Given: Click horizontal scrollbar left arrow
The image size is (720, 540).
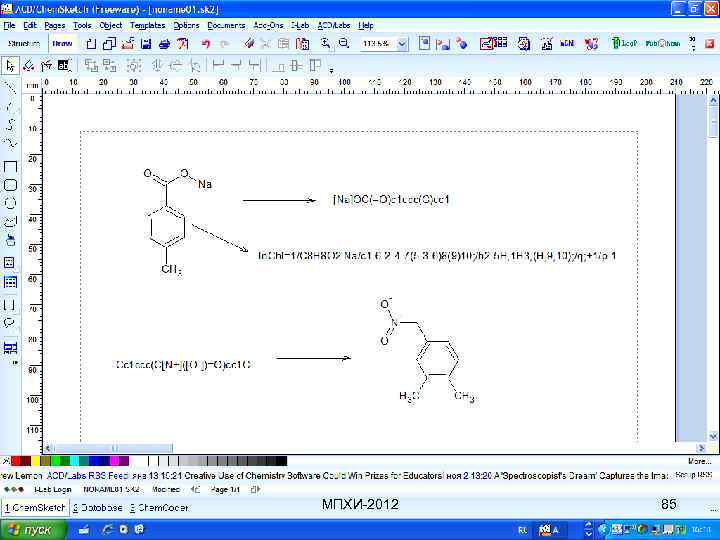Looking at the screenshot, I should 48,447.
